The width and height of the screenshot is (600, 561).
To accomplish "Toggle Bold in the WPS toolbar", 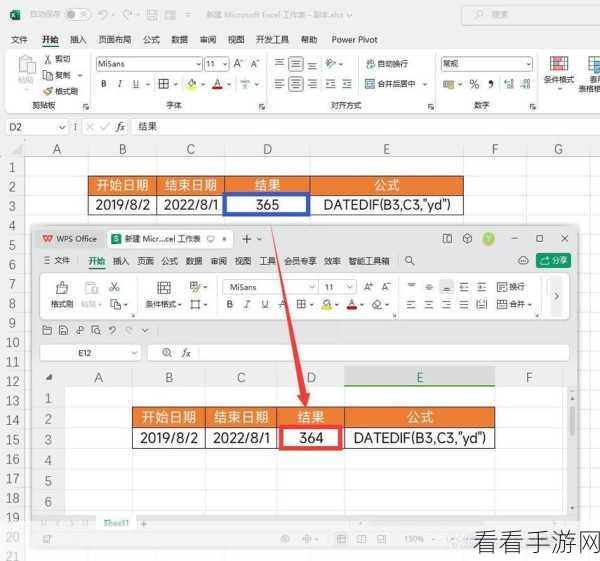I will coord(230,304).
